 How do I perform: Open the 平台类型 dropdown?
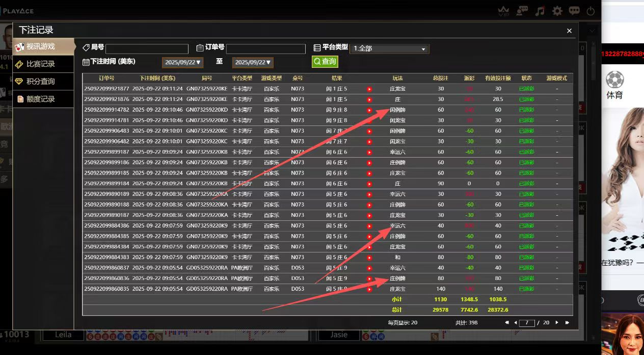(x=390, y=48)
